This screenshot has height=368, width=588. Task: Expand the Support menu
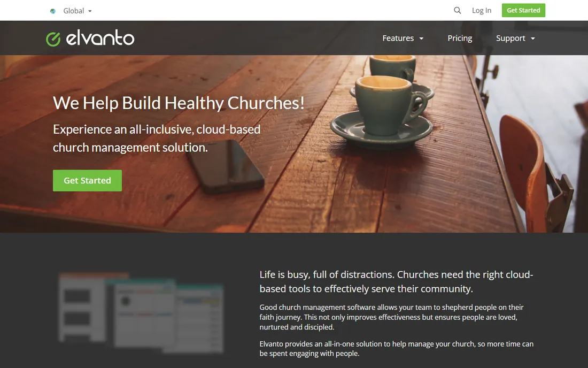point(515,39)
